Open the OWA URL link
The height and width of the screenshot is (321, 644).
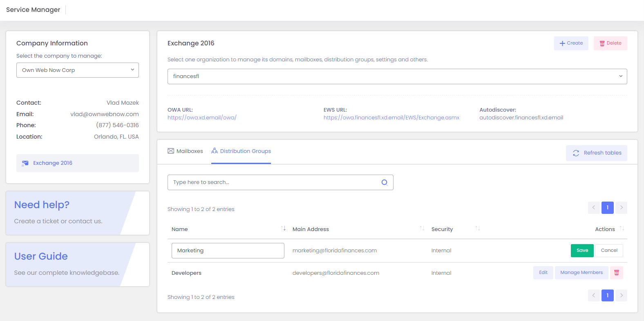[202, 118]
